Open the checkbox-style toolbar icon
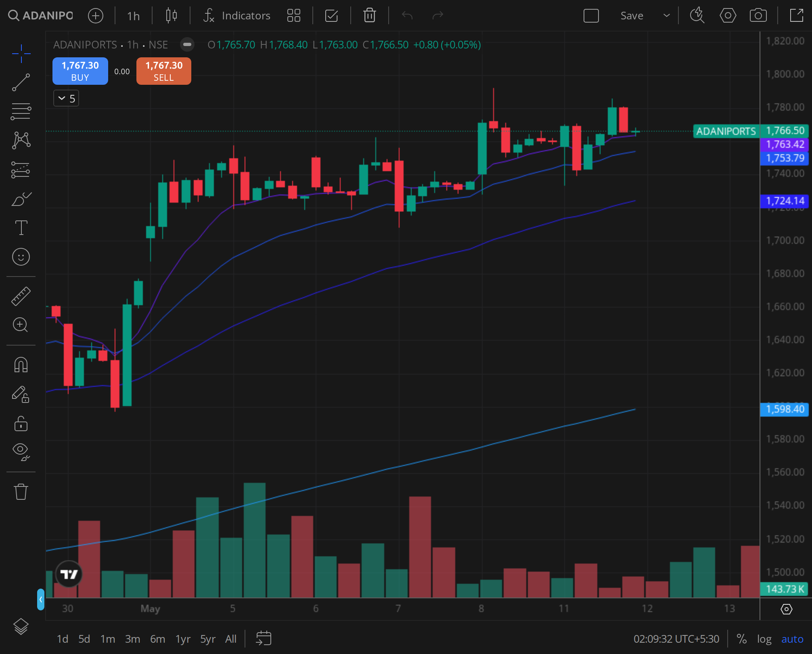Image resolution: width=812 pixels, height=654 pixels. click(331, 16)
